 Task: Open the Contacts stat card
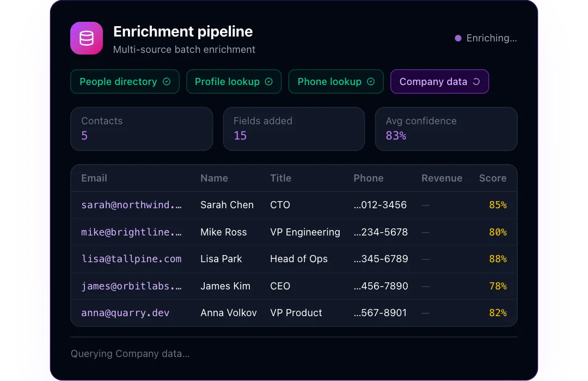(x=142, y=129)
